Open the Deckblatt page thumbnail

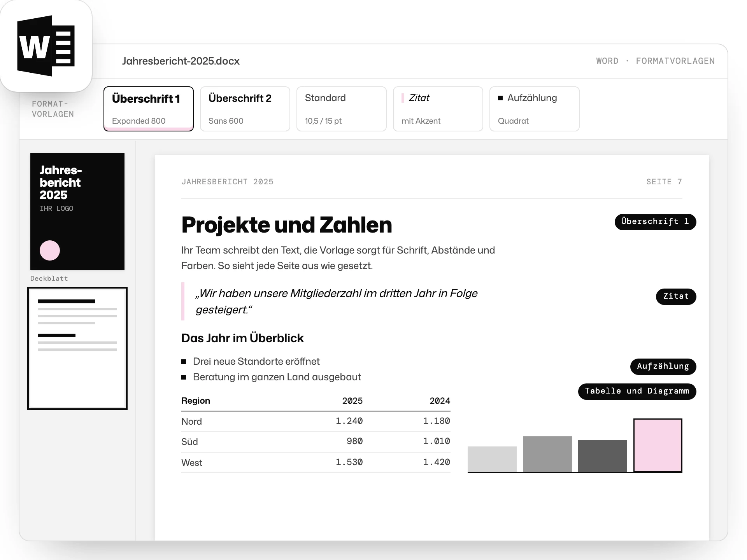pos(77,212)
